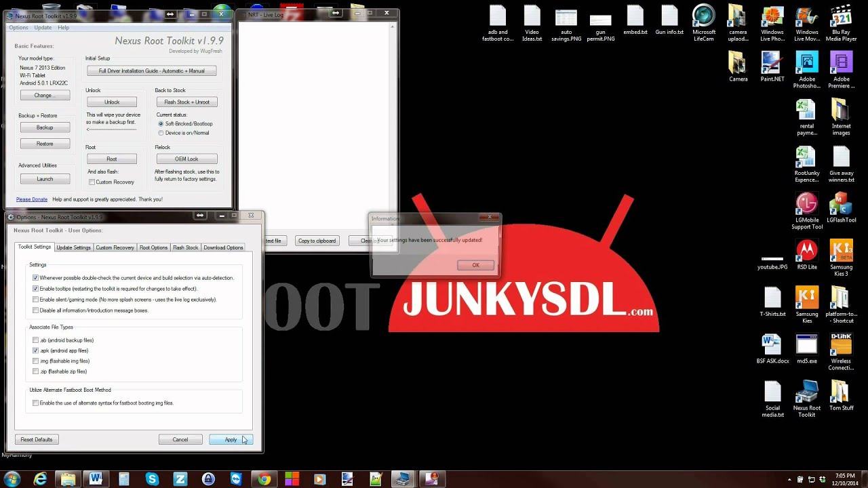Screen dimensions: 868x488
Task: Switch to the Flash Stock tab
Action: [185, 247]
